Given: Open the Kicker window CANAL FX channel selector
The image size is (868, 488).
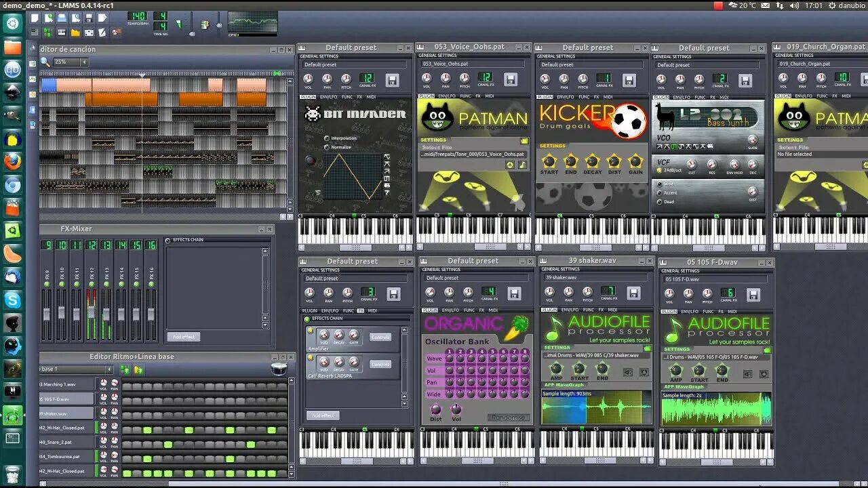Looking at the screenshot, I should coord(604,78).
